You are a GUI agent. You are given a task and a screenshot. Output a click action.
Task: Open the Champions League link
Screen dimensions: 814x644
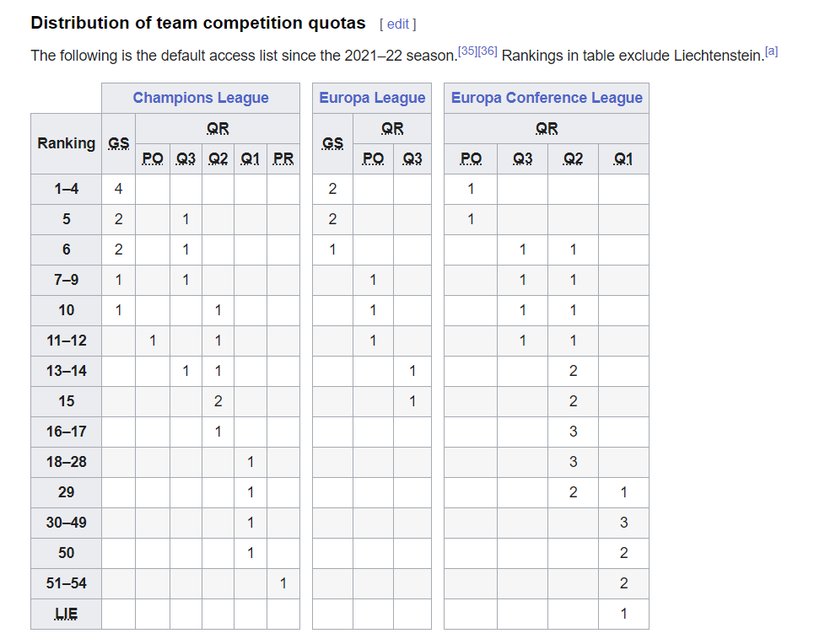201,98
